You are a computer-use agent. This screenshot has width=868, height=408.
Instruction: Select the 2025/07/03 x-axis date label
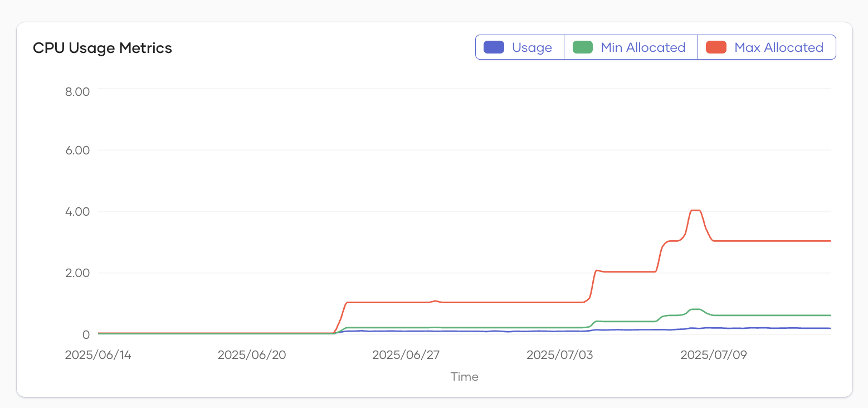point(560,355)
